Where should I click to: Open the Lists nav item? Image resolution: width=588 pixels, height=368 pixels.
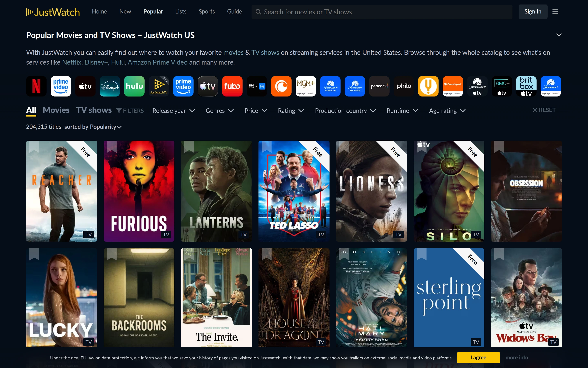181,11
